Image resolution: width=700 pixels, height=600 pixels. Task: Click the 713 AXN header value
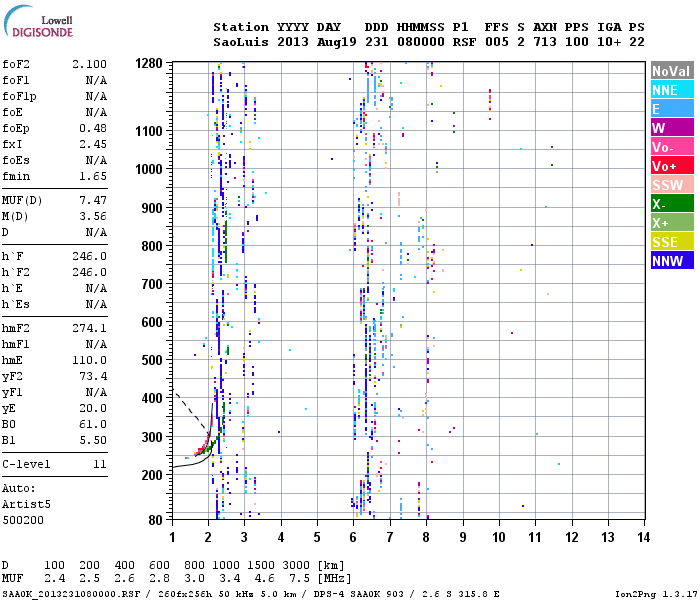coord(545,42)
